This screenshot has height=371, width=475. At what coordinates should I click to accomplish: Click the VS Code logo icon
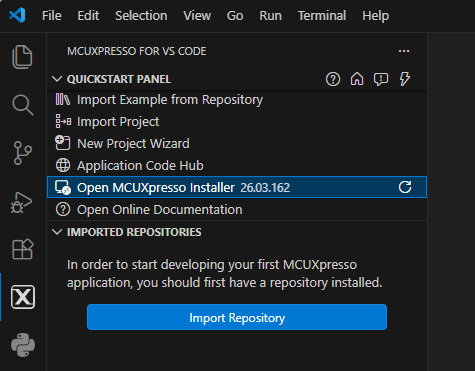click(17, 15)
